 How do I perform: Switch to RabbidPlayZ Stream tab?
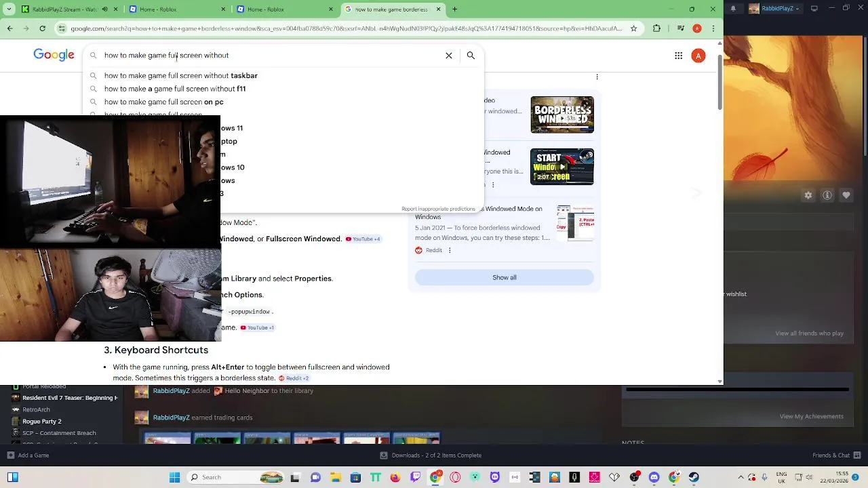64,9
